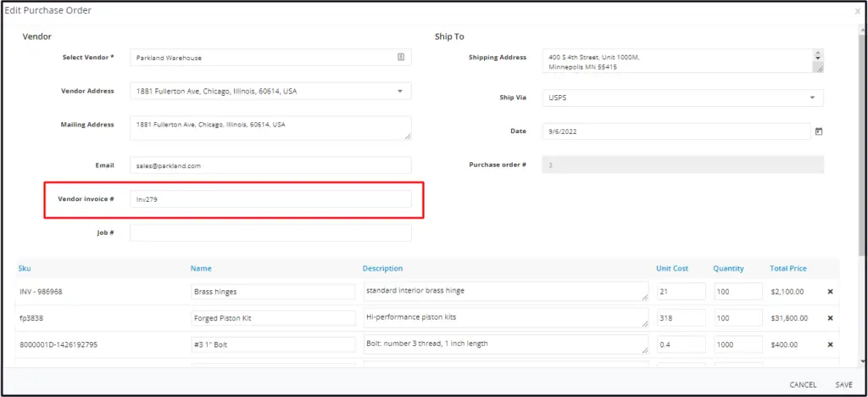Image resolution: width=868 pixels, height=397 pixels.
Task: Click the total price $400.00
Action: pos(784,344)
